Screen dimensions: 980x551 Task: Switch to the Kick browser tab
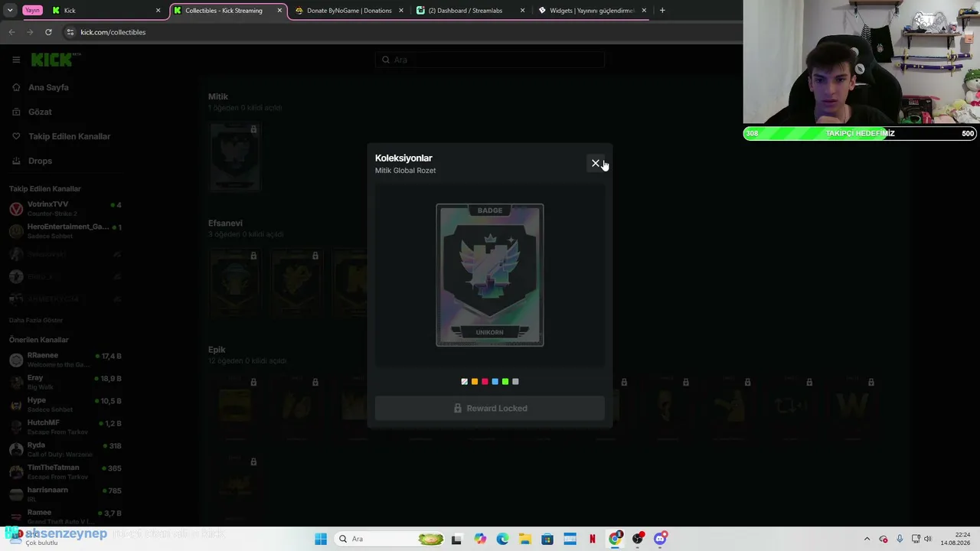[x=105, y=11]
